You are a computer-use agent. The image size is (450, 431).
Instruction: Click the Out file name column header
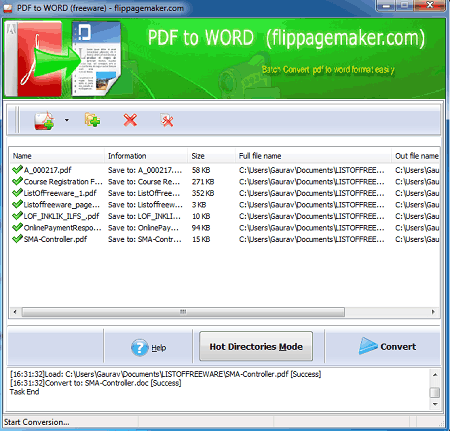416,156
